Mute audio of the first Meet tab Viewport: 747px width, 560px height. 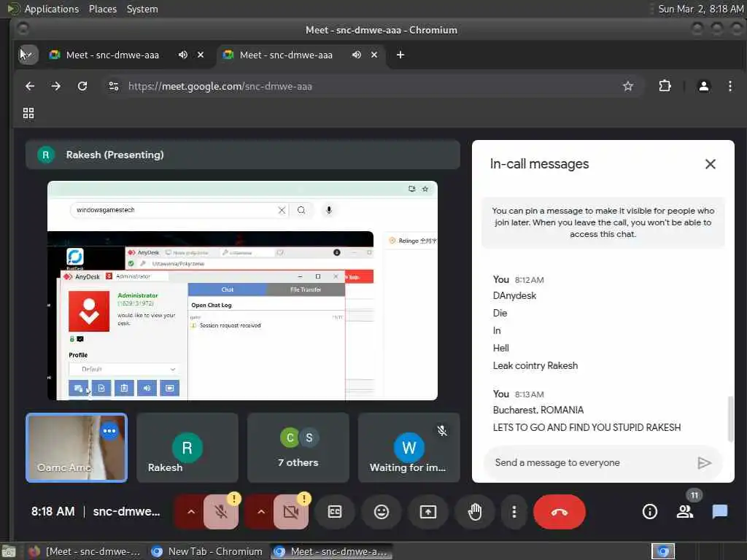[183, 55]
